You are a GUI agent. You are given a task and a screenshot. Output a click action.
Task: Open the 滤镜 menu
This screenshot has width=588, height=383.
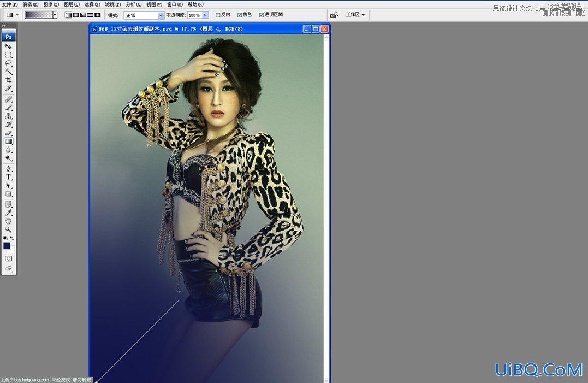tap(113, 4)
